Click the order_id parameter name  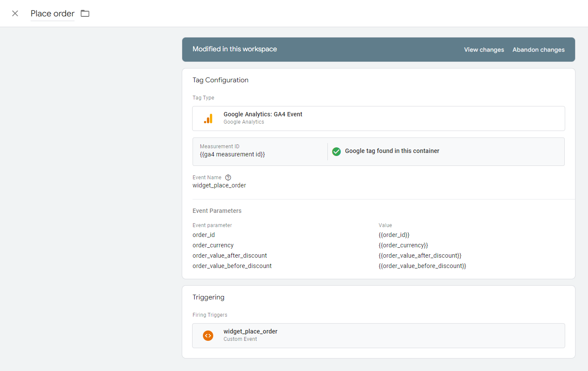pos(204,235)
